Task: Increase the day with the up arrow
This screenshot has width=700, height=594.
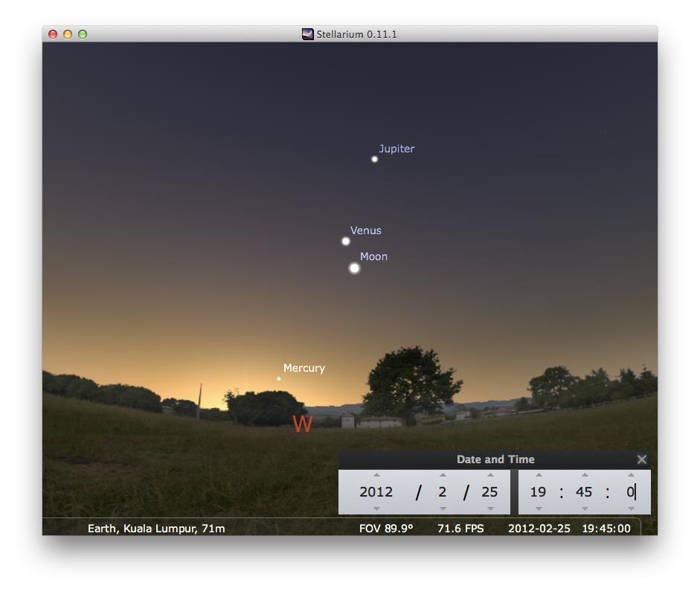Action: point(490,475)
